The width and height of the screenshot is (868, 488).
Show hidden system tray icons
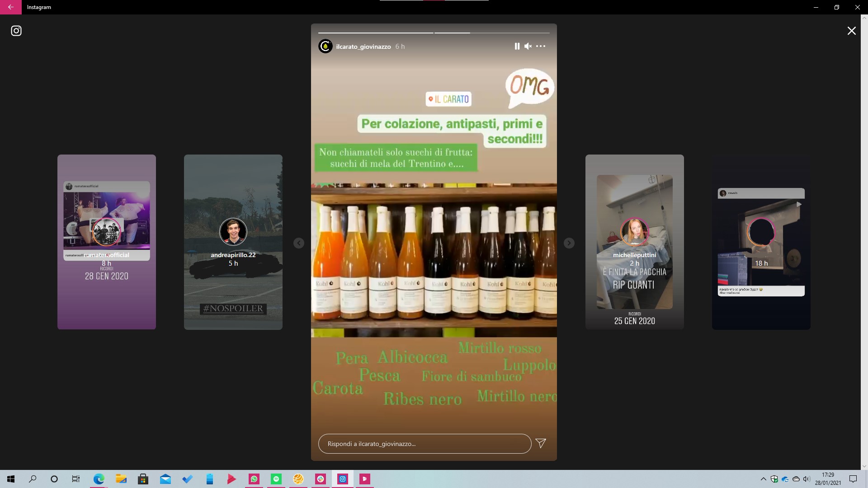pyautogui.click(x=764, y=479)
